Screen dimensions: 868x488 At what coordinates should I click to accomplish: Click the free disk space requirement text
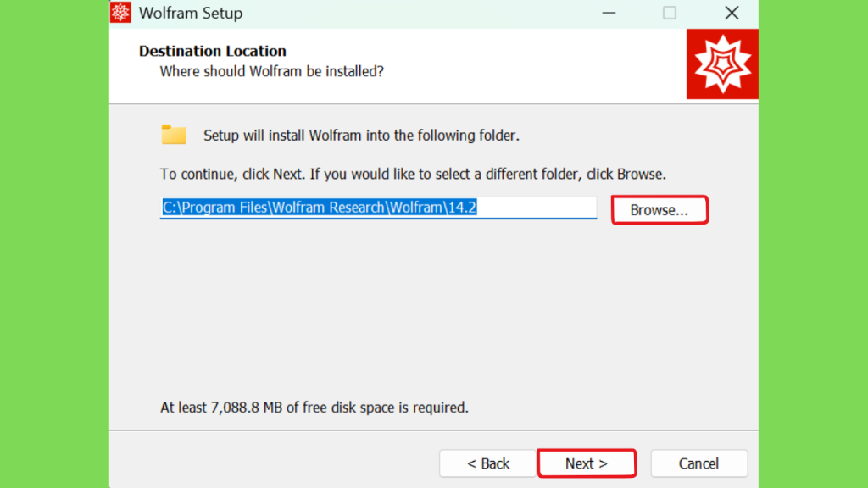click(314, 408)
